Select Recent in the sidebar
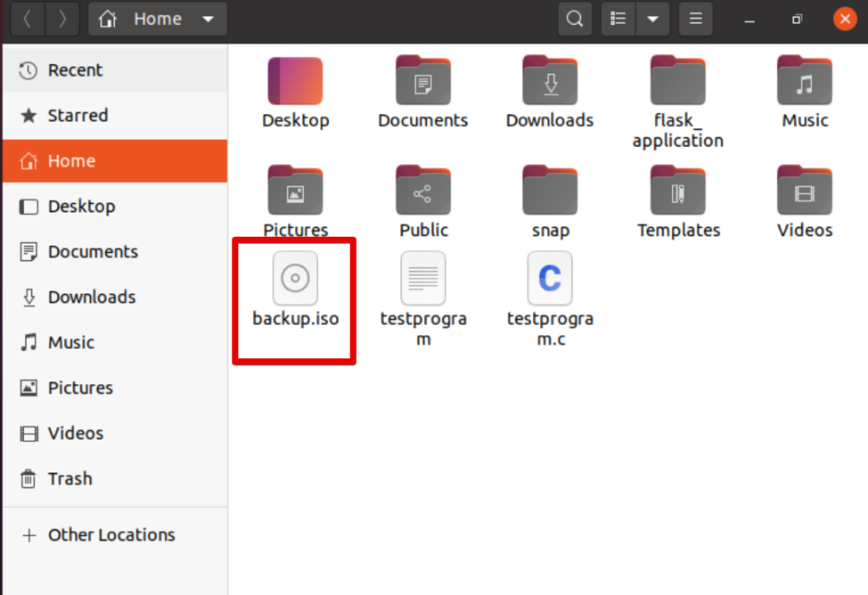This screenshot has height=595, width=868. click(x=115, y=70)
